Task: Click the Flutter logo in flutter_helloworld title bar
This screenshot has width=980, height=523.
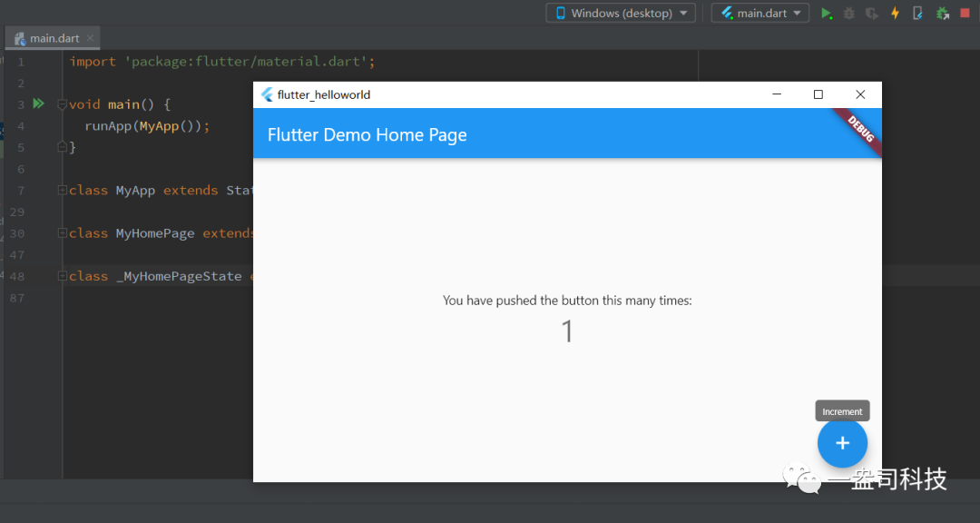Action: point(267,94)
